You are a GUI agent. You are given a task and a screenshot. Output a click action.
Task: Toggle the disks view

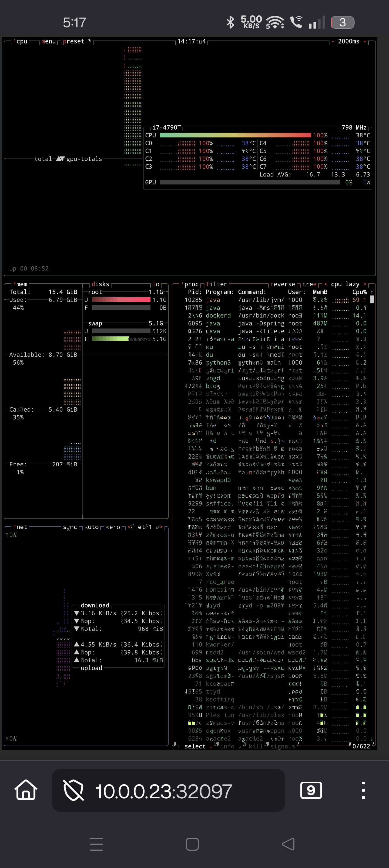pos(100,284)
